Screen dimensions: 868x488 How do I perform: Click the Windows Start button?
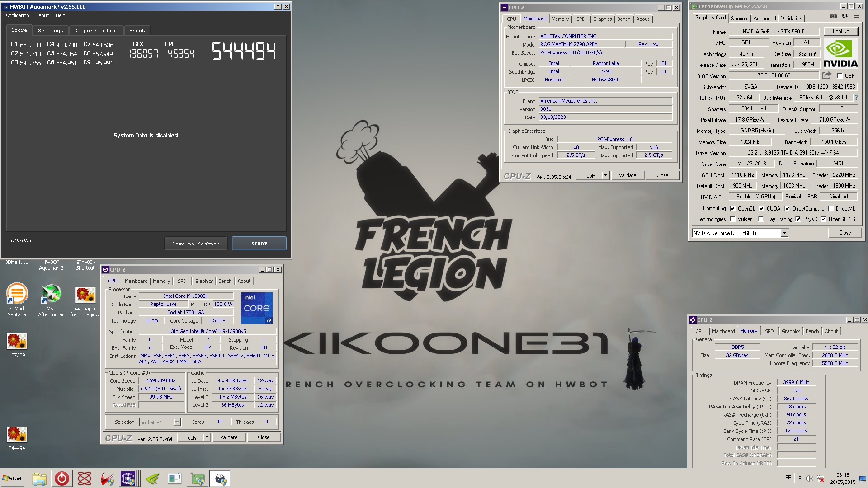[13, 479]
